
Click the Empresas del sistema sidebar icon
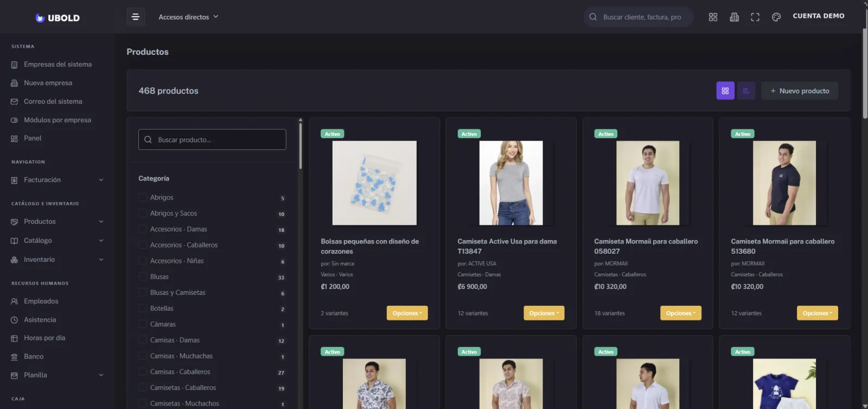pyautogui.click(x=14, y=65)
